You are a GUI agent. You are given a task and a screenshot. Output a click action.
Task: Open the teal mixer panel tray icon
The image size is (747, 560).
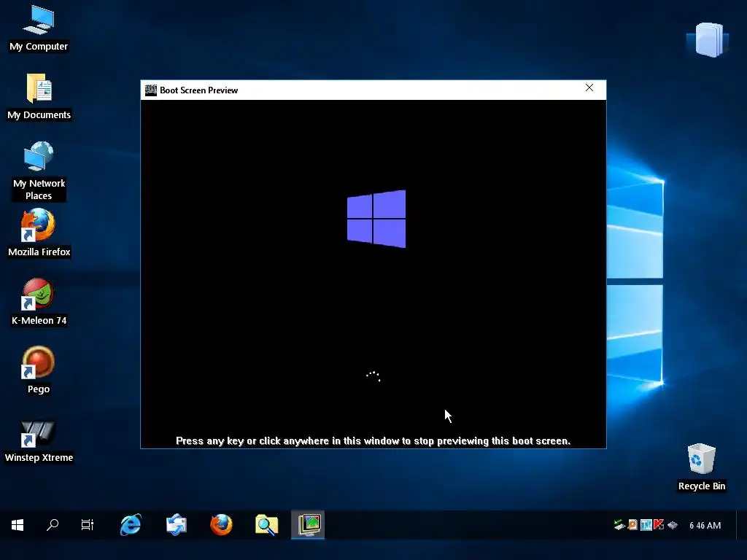[x=646, y=525]
